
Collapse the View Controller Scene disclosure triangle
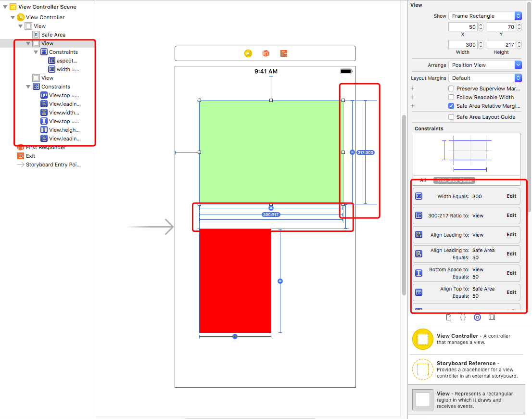tap(5, 7)
